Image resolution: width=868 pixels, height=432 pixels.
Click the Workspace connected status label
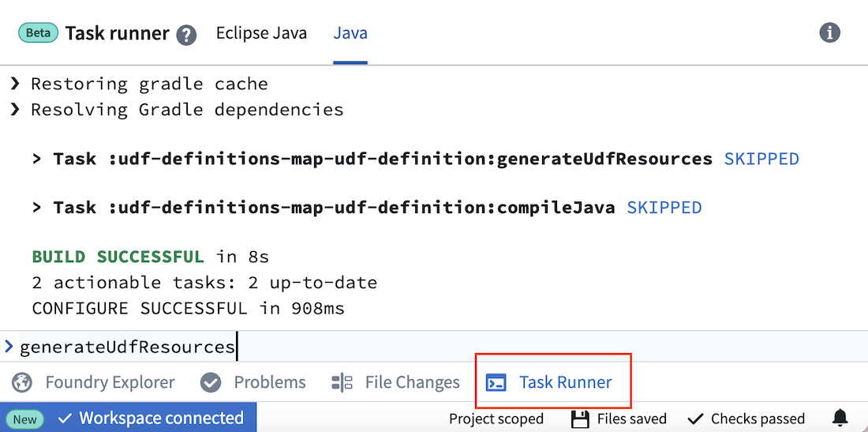point(161,418)
